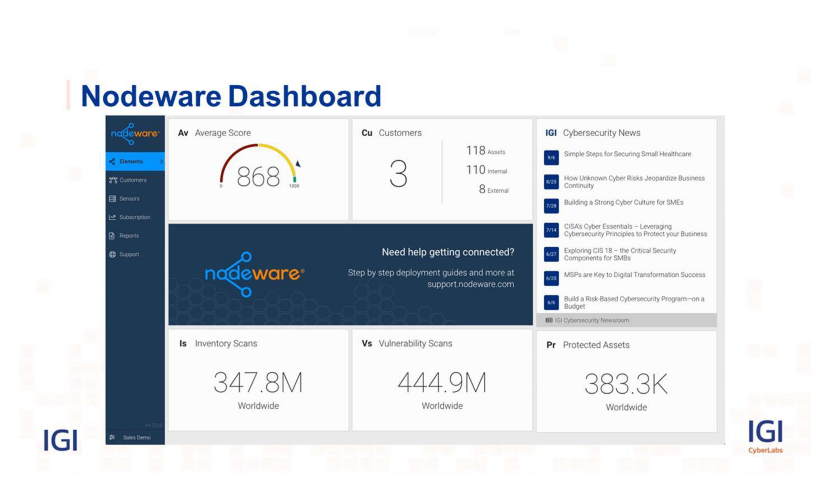Click the Average Score heading

pyautogui.click(x=223, y=133)
